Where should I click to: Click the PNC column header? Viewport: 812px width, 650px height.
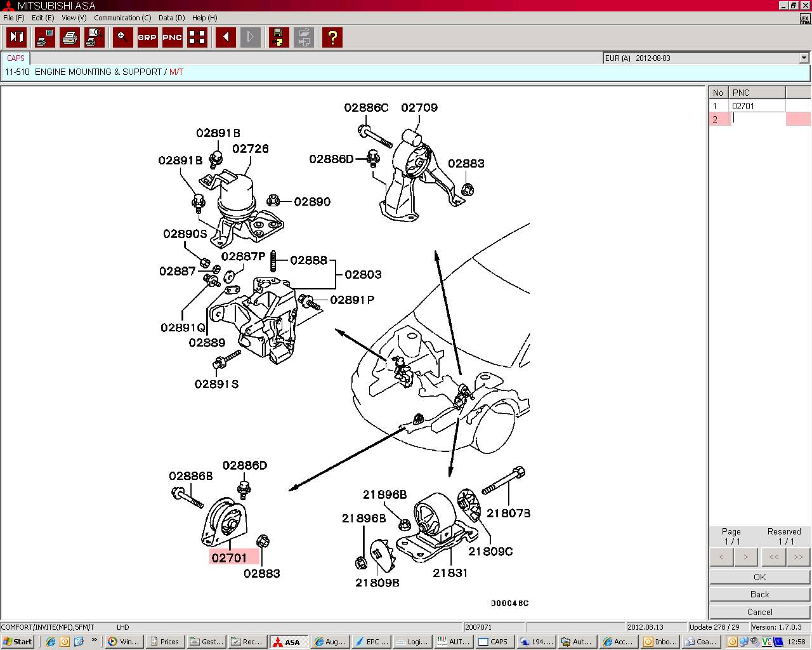click(757, 93)
